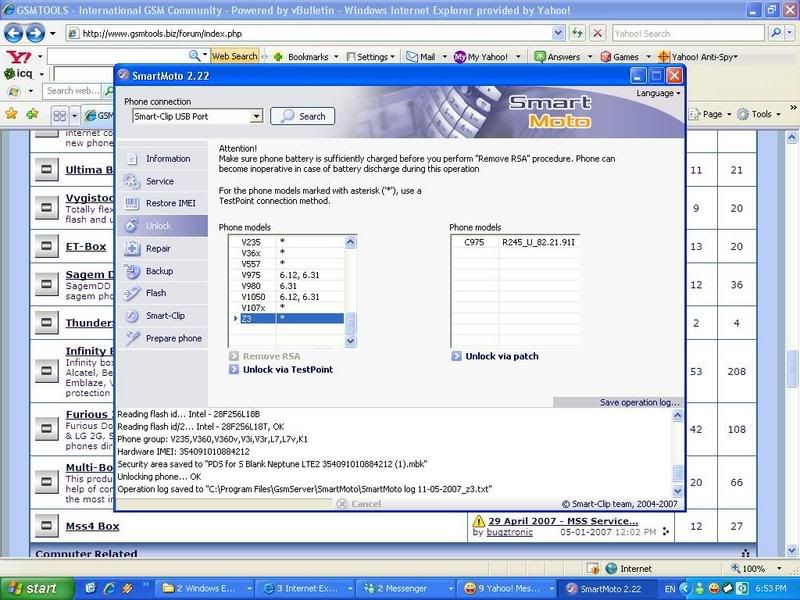
Task: Open the Yahoo toolbar Bookmarks menu
Action: 307,57
